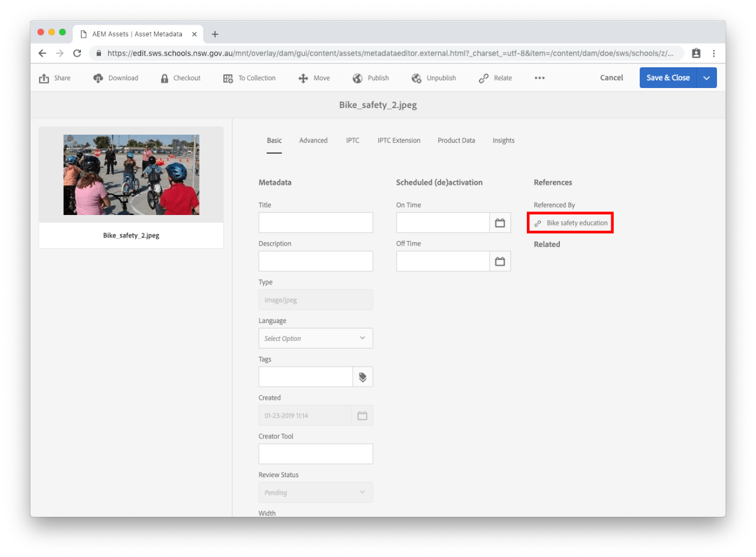The height and width of the screenshot is (557, 756).
Task: Click the browser address bar URL
Action: pos(390,53)
